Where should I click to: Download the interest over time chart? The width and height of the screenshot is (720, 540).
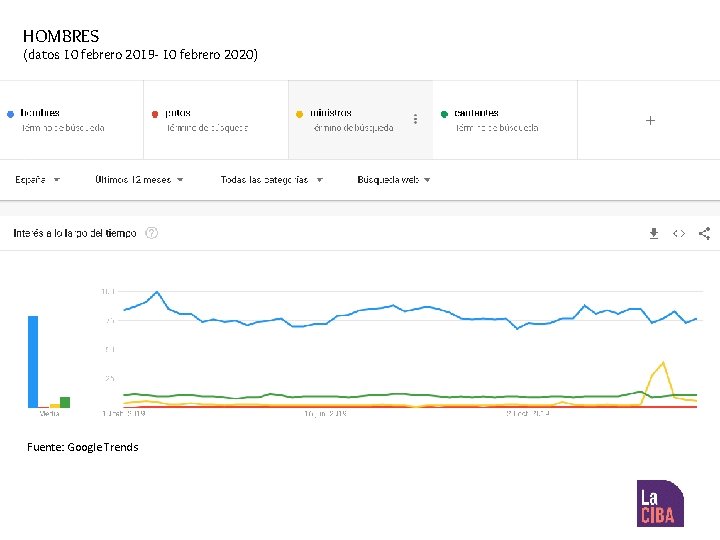[x=654, y=233]
